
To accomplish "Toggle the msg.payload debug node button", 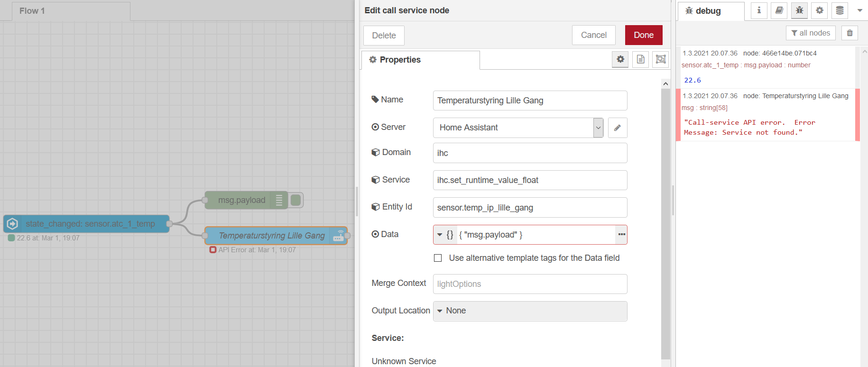I will point(296,200).
